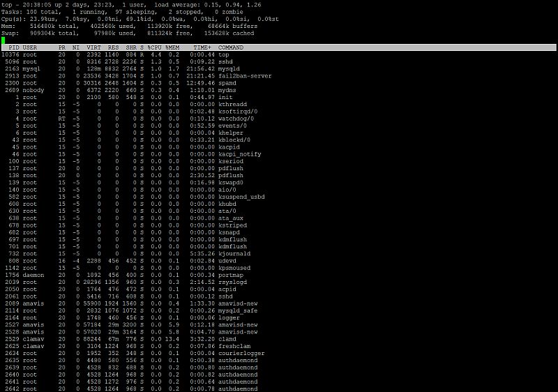The width and height of the screenshot is (558, 392).
Task: Click the TIME+ column header
Action: point(202,47)
